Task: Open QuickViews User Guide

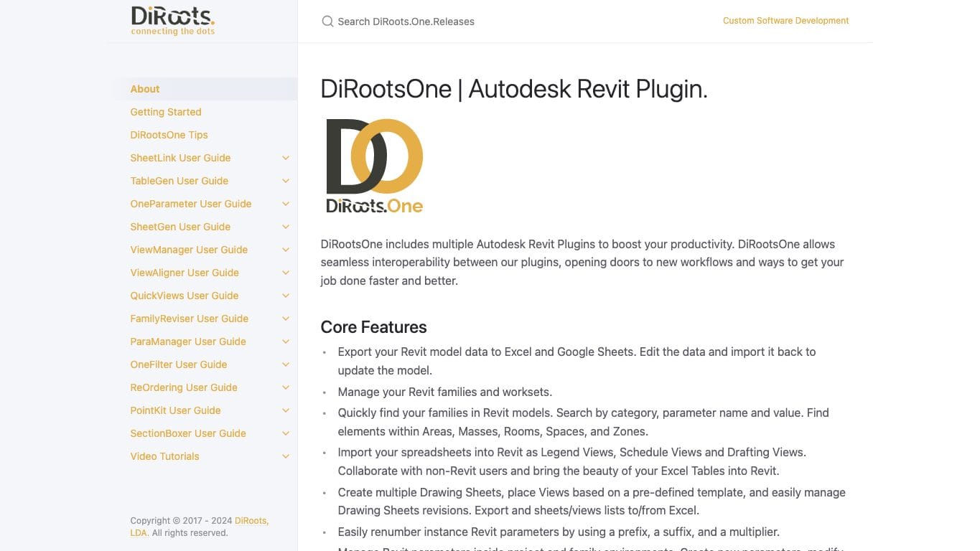Action: pyautogui.click(x=185, y=296)
